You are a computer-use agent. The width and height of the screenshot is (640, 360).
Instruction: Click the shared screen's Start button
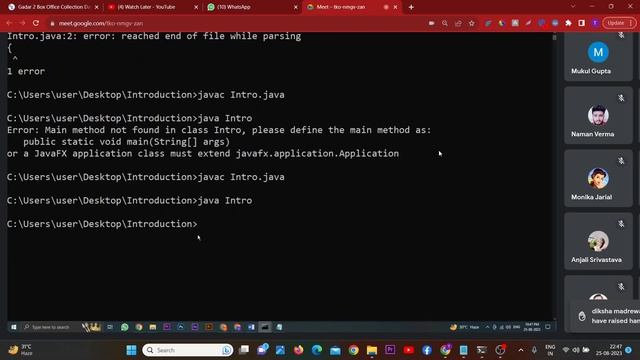[13, 327]
